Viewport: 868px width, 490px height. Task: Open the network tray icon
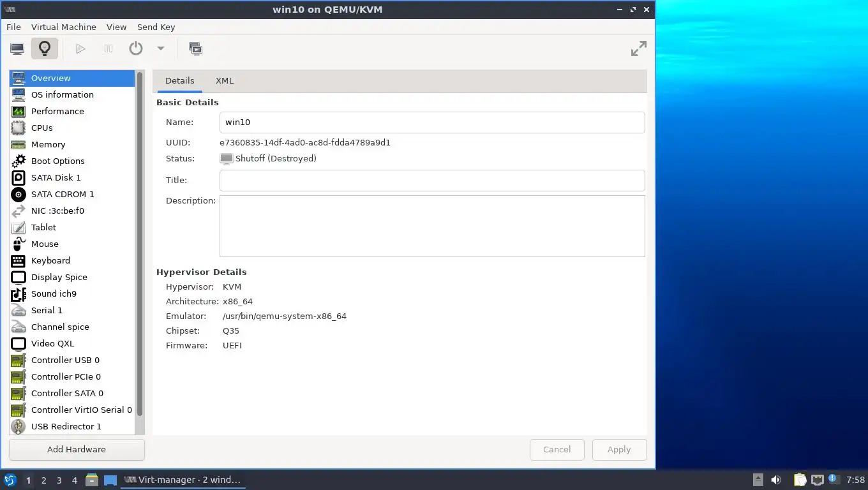tap(818, 480)
